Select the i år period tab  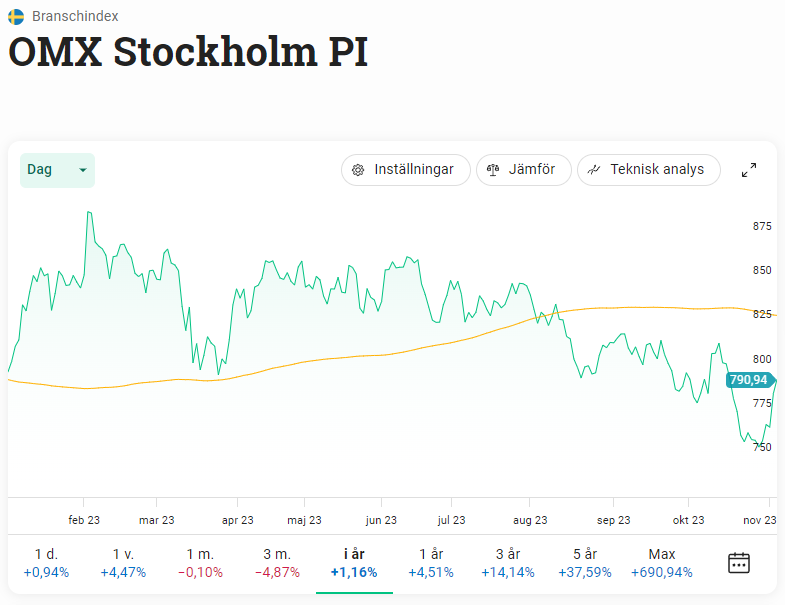pyautogui.click(x=354, y=563)
